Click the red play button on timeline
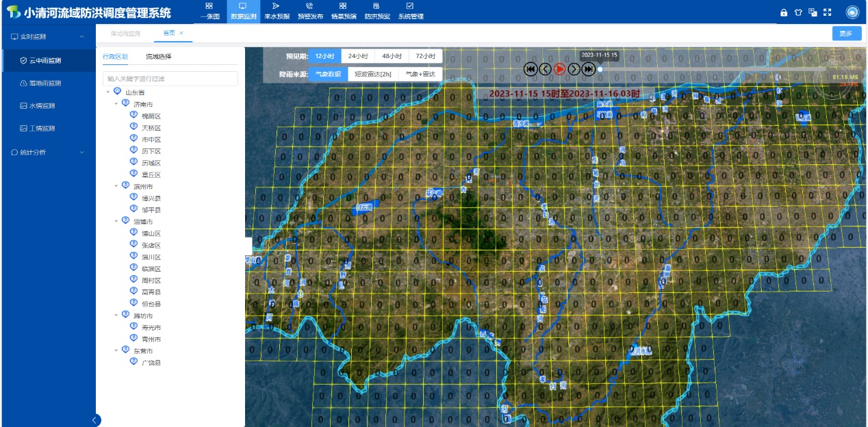868x427 pixels. tap(559, 68)
